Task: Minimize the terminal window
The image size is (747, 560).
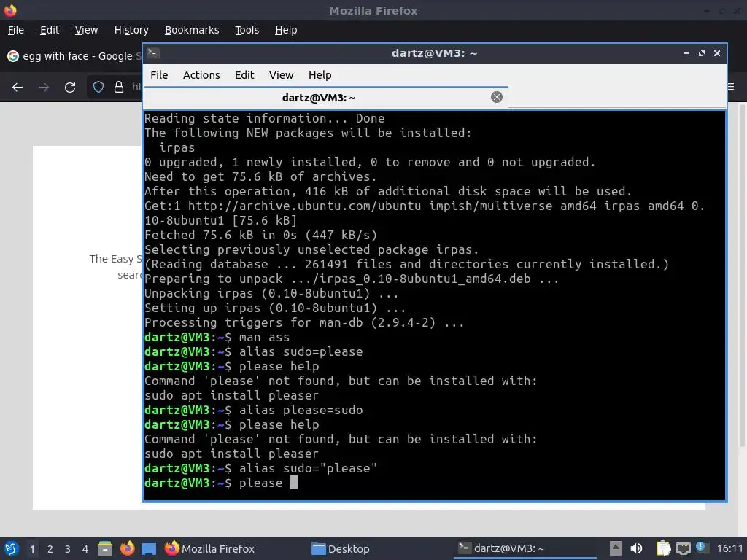Action: [686, 53]
